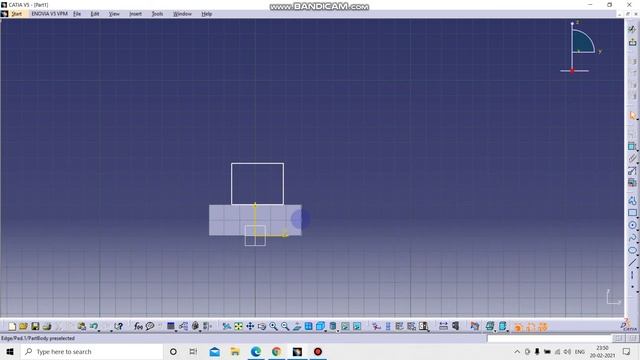Expand hidden system tray icons chevron
Viewport: 640px width, 360px height.
point(517,351)
